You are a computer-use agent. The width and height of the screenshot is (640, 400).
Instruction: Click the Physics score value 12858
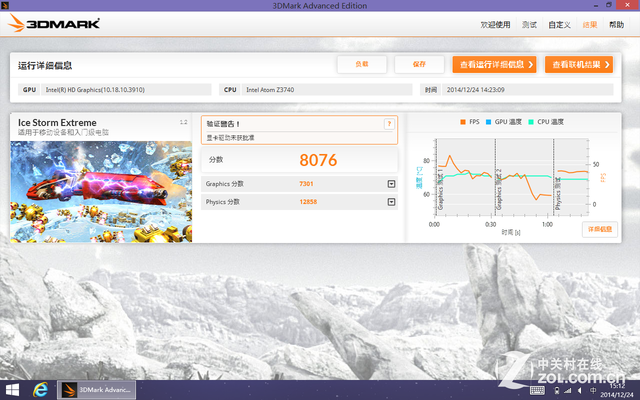coord(308,202)
